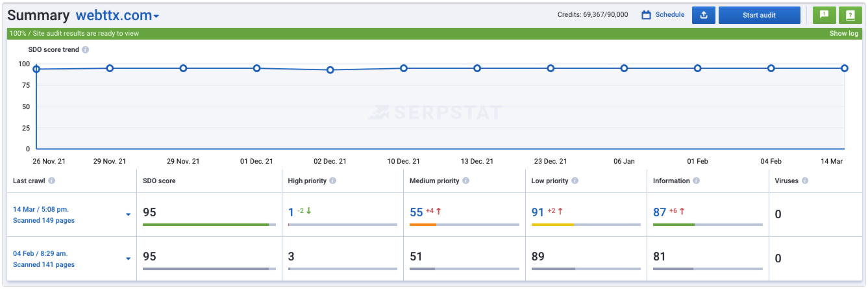
Task: Click the info icon beside Medium priority
Action: (x=465, y=181)
